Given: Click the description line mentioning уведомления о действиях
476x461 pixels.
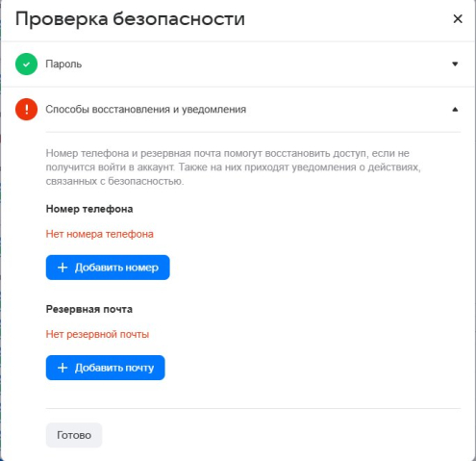Looking at the screenshot, I should pyautogui.click(x=233, y=167).
